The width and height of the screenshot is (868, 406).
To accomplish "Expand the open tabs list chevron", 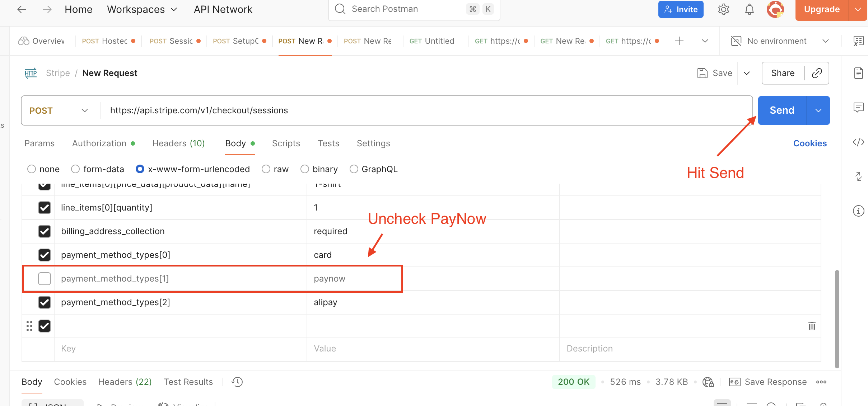I will [705, 41].
